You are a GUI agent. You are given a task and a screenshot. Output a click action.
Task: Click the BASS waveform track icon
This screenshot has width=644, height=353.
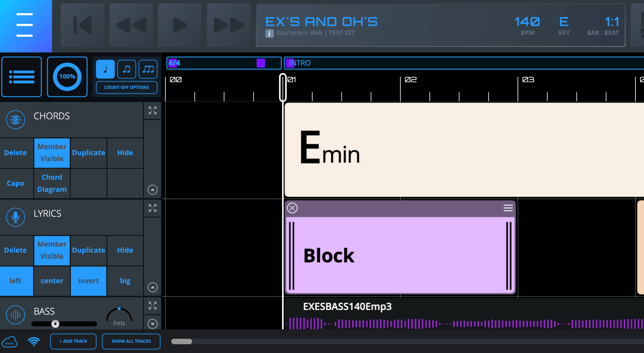pos(16,315)
